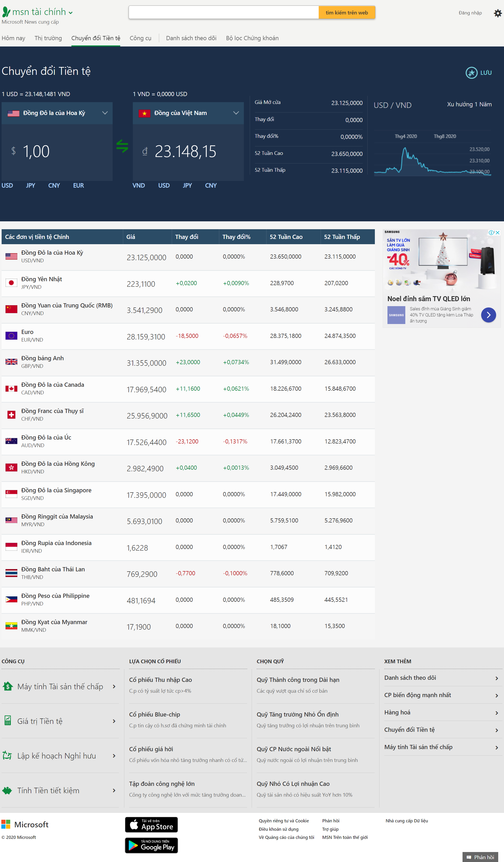
Task: Open the msn tài chính dropdown chevron
Action: [71, 13]
